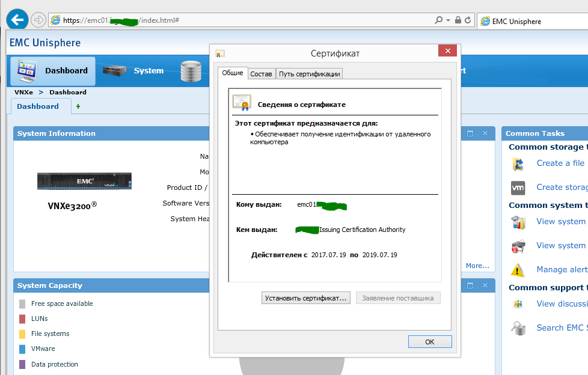The width and height of the screenshot is (588, 375).
Task: Click the Manage alerts warning triangle icon
Action: [518, 269]
